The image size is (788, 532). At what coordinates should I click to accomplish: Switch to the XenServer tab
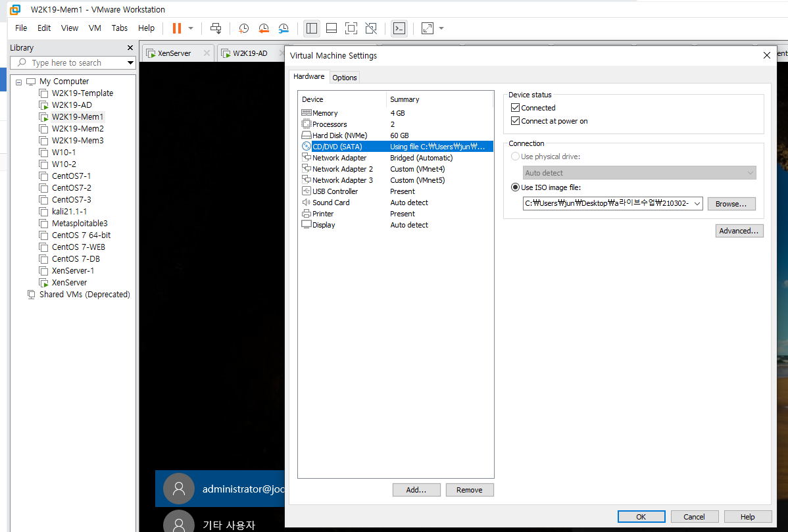pyautogui.click(x=174, y=53)
